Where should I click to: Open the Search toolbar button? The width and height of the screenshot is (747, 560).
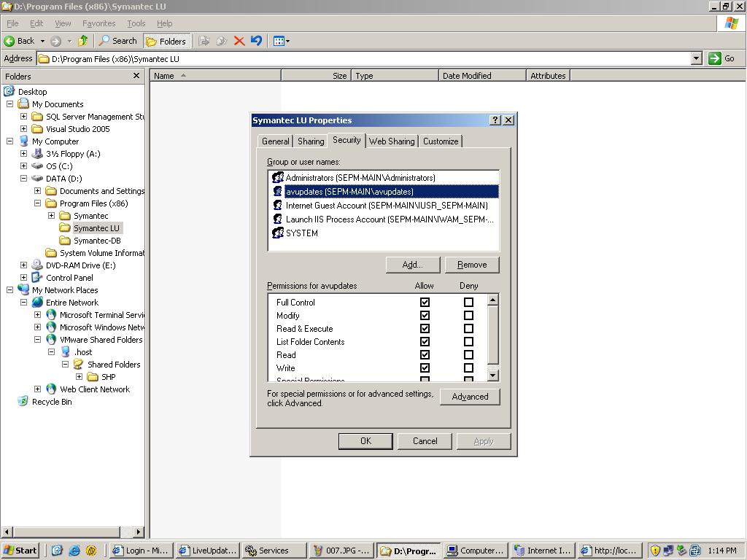pyautogui.click(x=118, y=41)
